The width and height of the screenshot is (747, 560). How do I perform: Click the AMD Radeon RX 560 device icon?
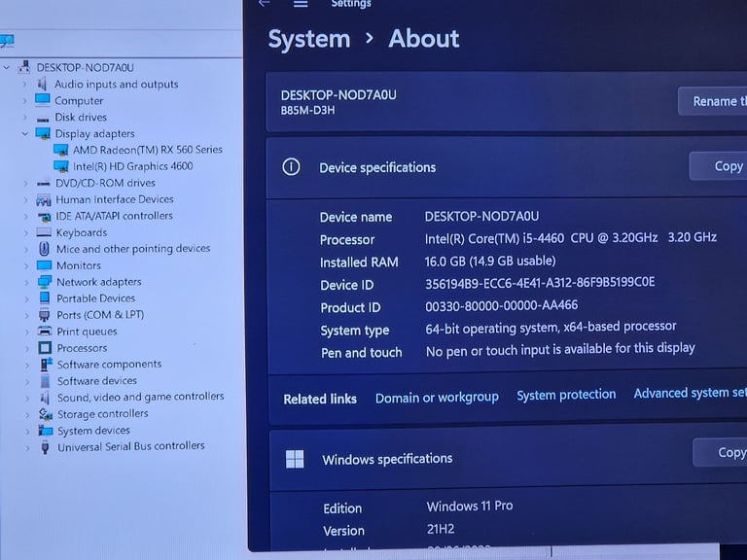(61, 150)
